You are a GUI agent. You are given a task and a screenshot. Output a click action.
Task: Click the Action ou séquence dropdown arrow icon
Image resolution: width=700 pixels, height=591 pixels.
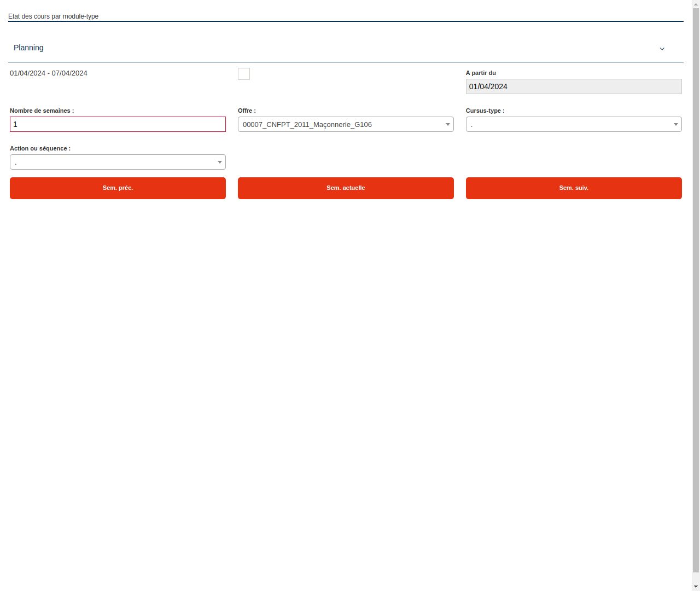tap(219, 162)
